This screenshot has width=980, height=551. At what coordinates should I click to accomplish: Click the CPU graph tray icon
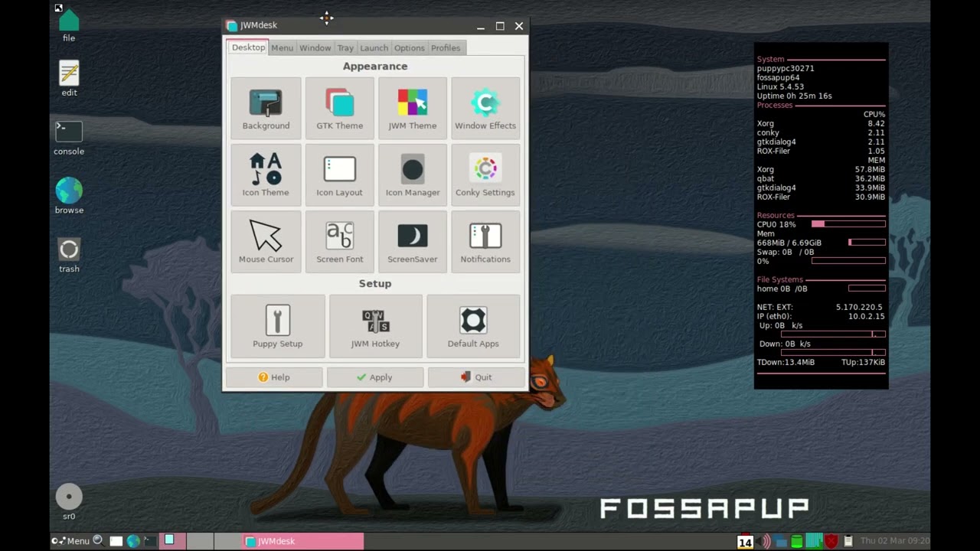[x=814, y=542]
